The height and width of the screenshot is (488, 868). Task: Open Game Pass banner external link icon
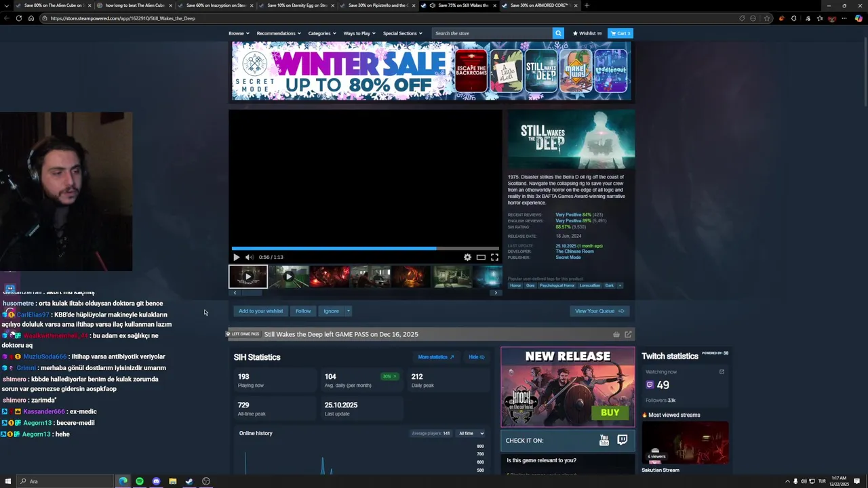628,334
